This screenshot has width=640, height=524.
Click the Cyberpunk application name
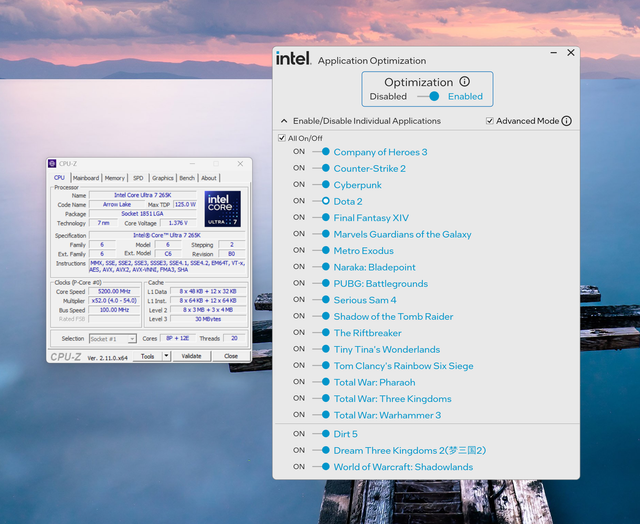358,185
